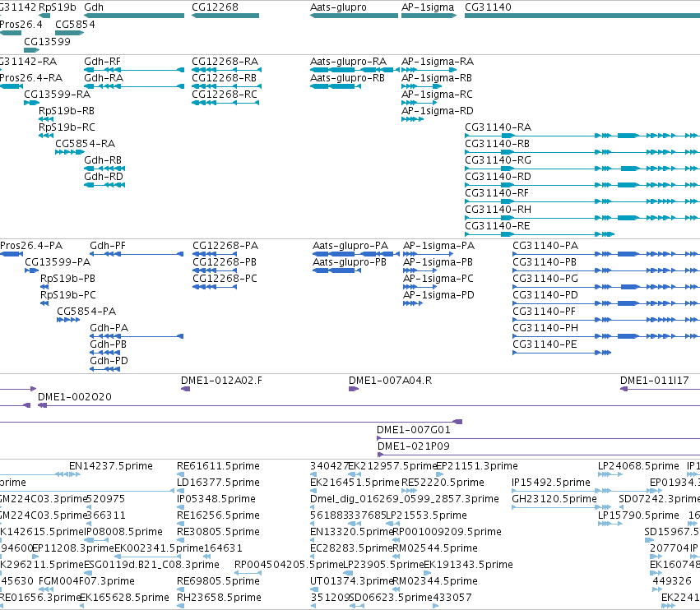Viewport: 700px width, 610px height.
Task: Select transcript Gdh-RA
Action: click(104, 77)
